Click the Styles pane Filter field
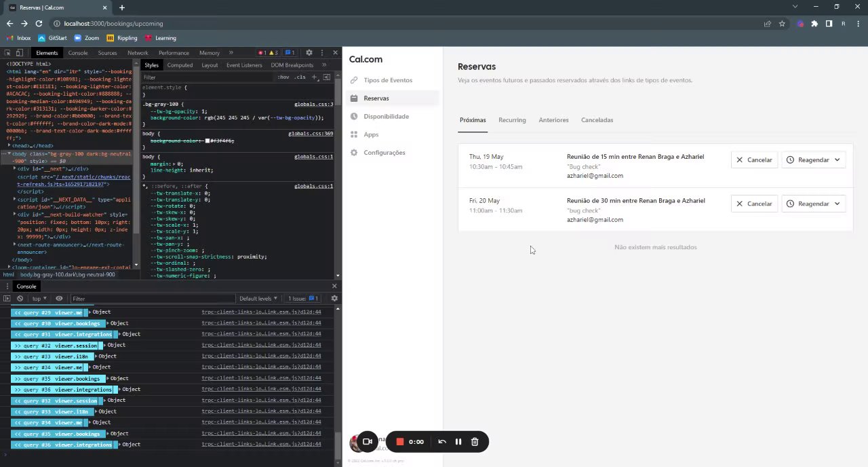The height and width of the screenshot is (467, 868). pyautogui.click(x=207, y=77)
